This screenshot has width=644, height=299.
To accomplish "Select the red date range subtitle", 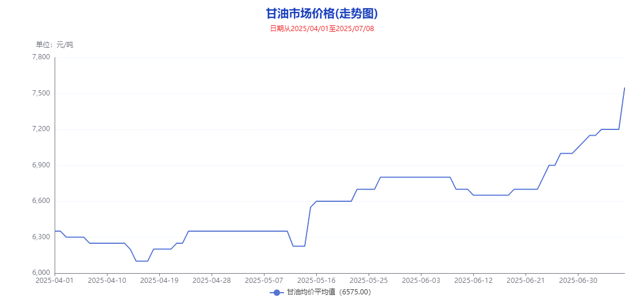I will coord(322,28).
